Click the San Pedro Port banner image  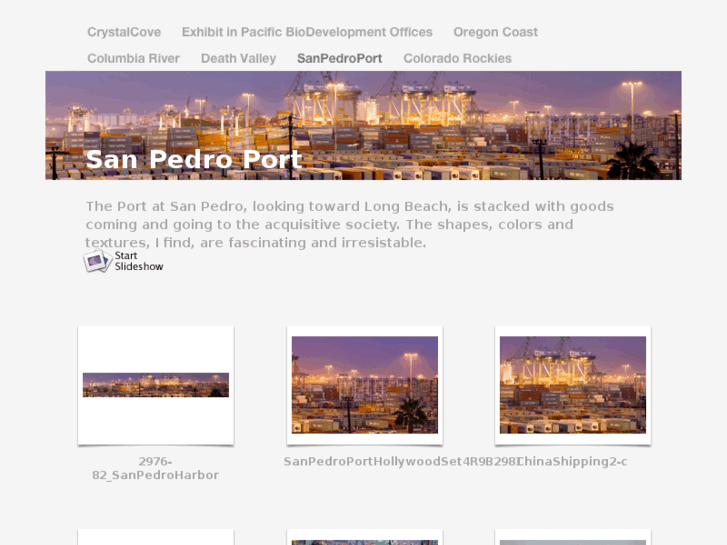(x=364, y=125)
